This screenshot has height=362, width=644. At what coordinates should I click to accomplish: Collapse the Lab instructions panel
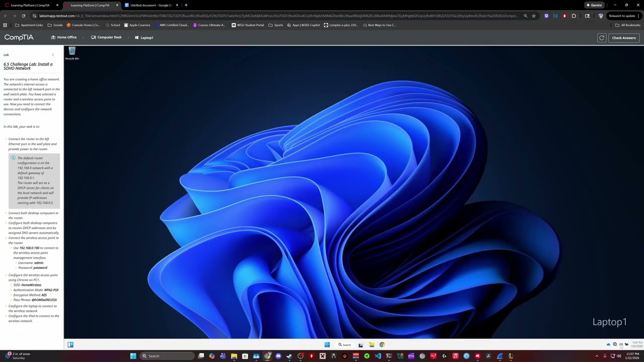(53, 55)
